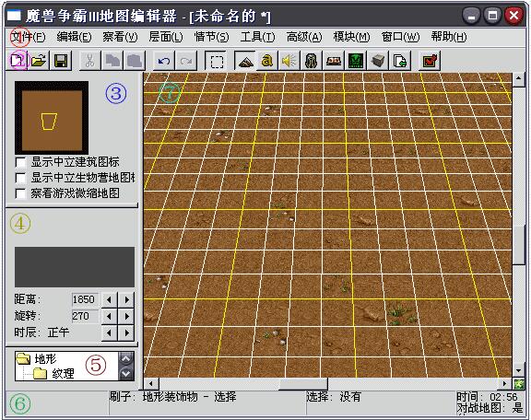Image resolution: width=531 pixels, height=420 pixels.
Task: Click horizontal scrollbar left arrow
Action: pyautogui.click(x=151, y=384)
